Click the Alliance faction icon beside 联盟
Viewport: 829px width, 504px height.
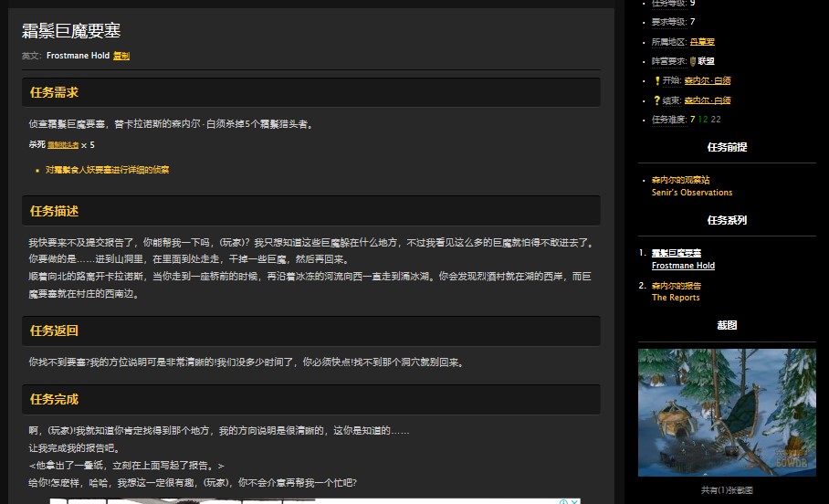tap(693, 61)
